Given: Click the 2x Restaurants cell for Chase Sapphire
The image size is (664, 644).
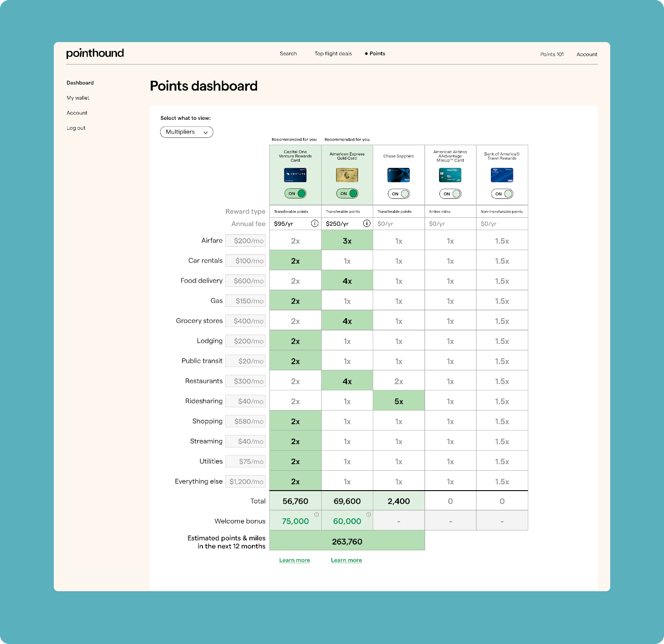Looking at the screenshot, I should click(399, 381).
